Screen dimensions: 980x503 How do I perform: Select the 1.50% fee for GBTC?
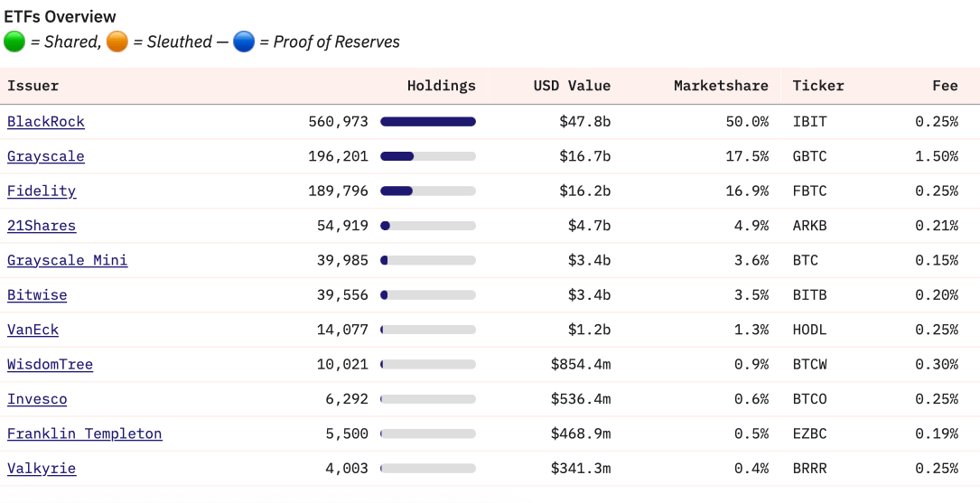click(937, 156)
